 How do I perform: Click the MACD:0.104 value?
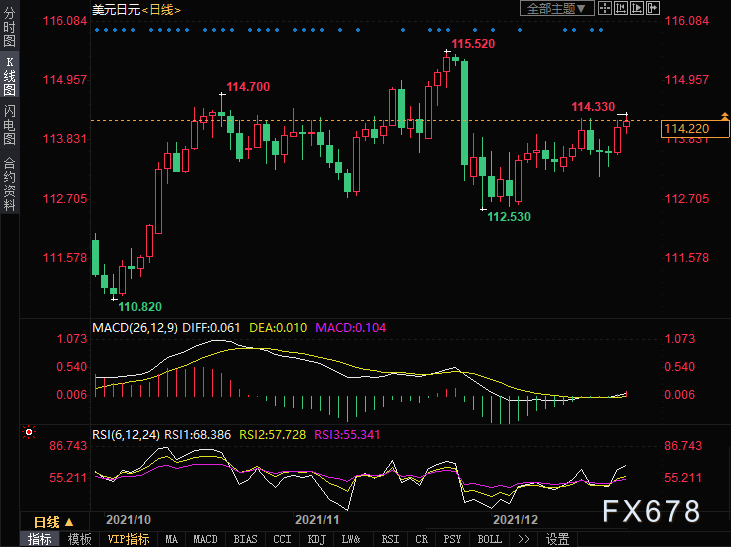pyautogui.click(x=351, y=328)
